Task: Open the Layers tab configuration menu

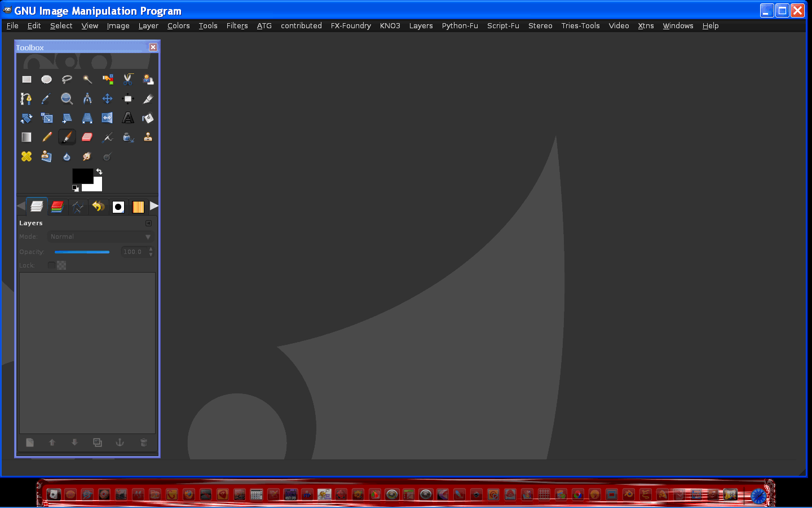Action: tap(149, 223)
